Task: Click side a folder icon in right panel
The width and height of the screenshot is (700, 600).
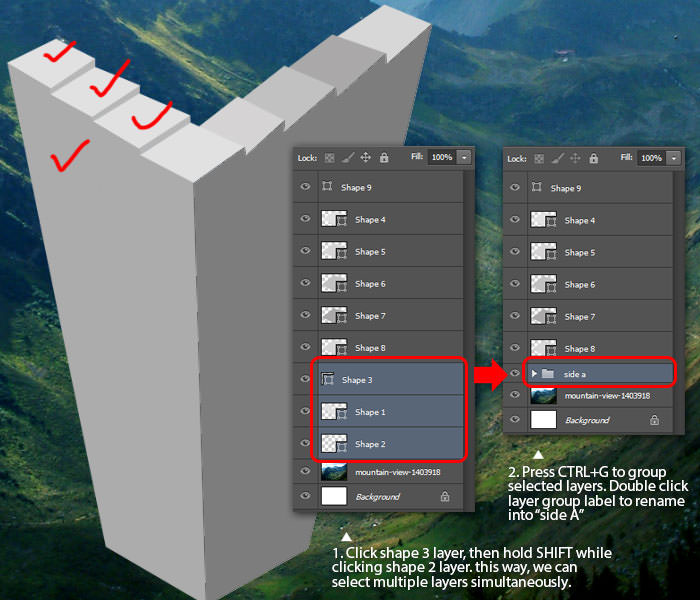Action: tap(548, 373)
